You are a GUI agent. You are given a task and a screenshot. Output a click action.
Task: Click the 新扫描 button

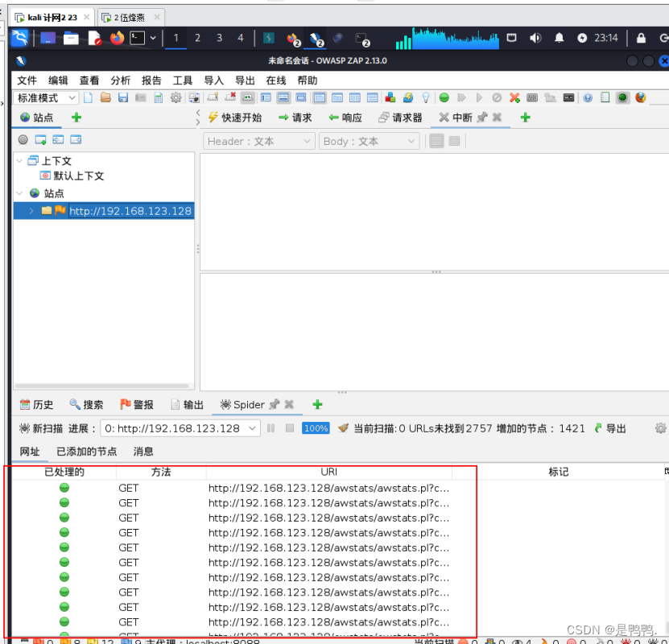tap(41, 427)
